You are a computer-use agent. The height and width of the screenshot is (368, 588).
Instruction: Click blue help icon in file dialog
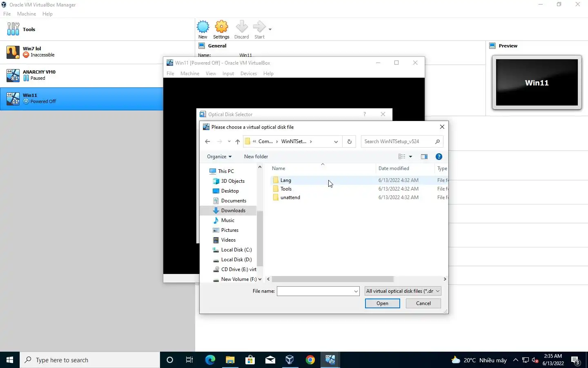(439, 157)
